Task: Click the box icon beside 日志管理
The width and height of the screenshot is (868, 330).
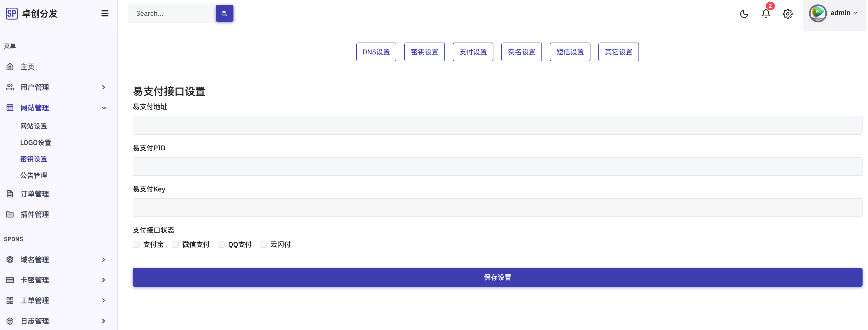Action: (x=10, y=321)
